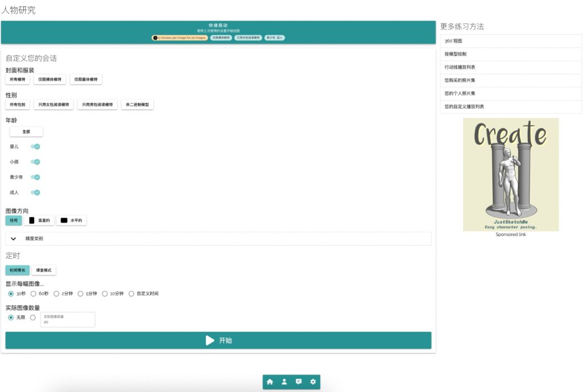This screenshot has height=392, width=583.
Task: Select the 自定义时间 radio button
Action: pyautogui.click(x=132, y=294)
